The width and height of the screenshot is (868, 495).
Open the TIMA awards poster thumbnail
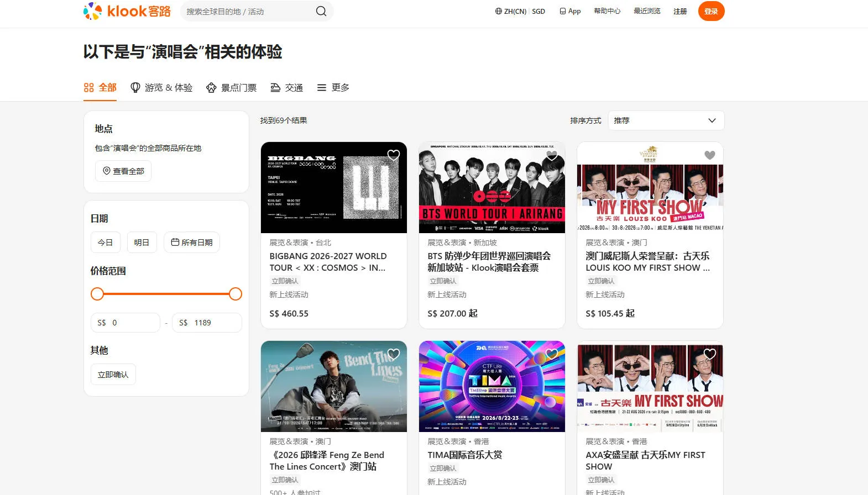point(492,387)
